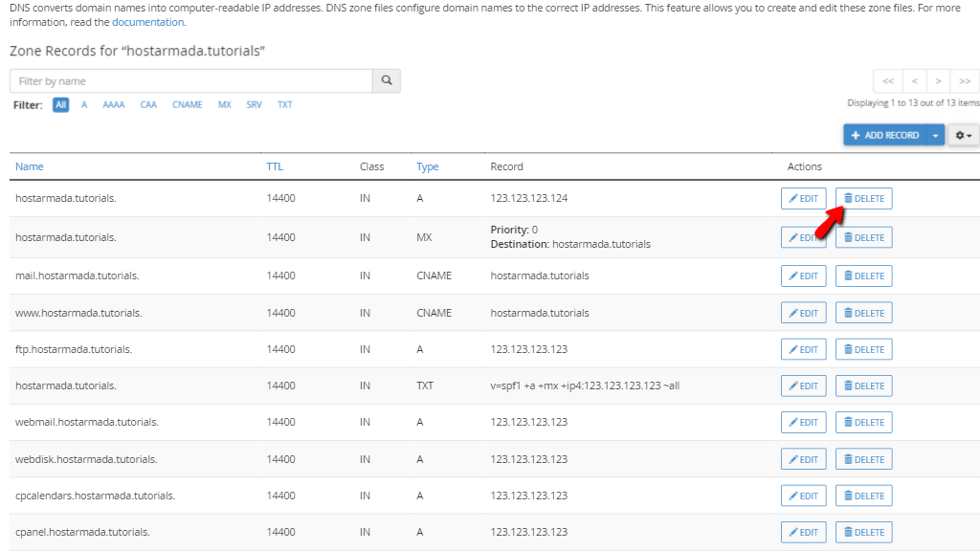The width and height of the screenshot is (980, 551).
Task: Delete the ftp.hostarmada.tutorials record
Action: point(864,349)
